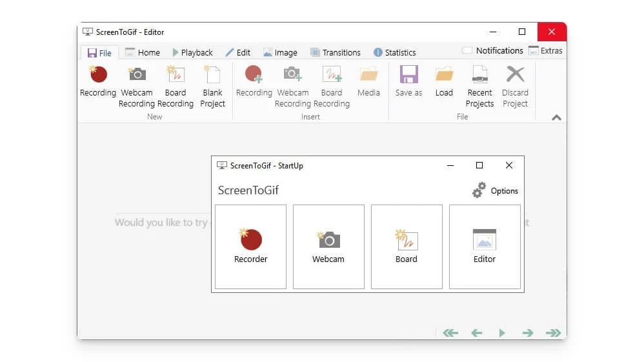The height and width of the screenshot is (362, 644).
Task: Insert Webcam Recording from Insert group
Action: (x=293, y=86)
